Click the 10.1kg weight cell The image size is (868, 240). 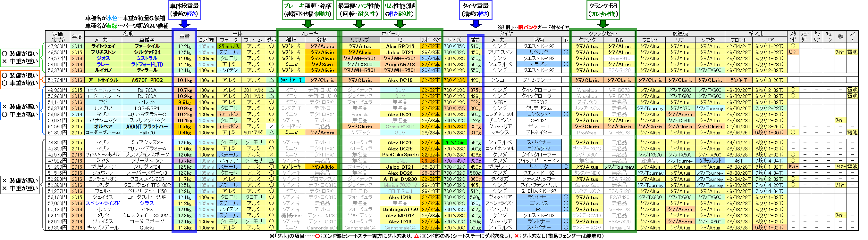point(185,80)
